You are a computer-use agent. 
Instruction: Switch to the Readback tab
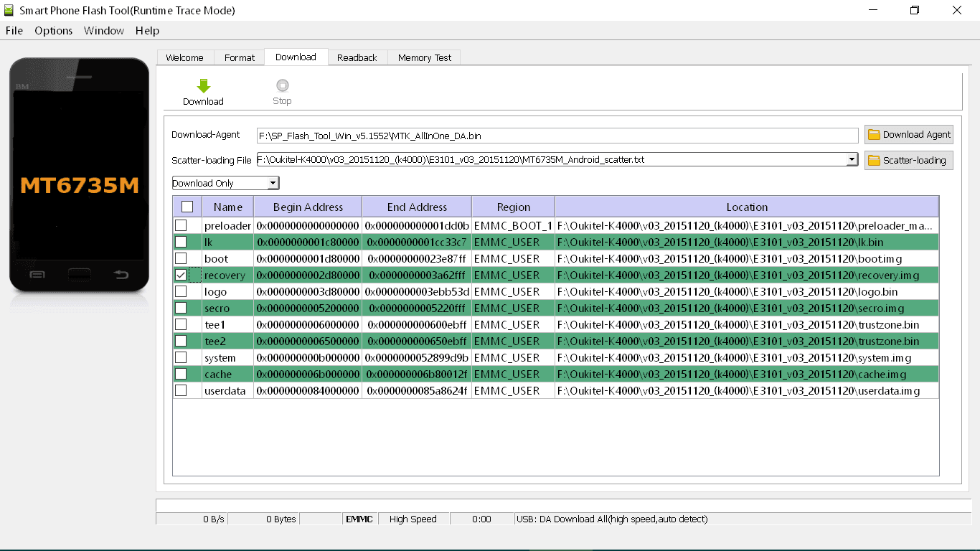point(357,57)
